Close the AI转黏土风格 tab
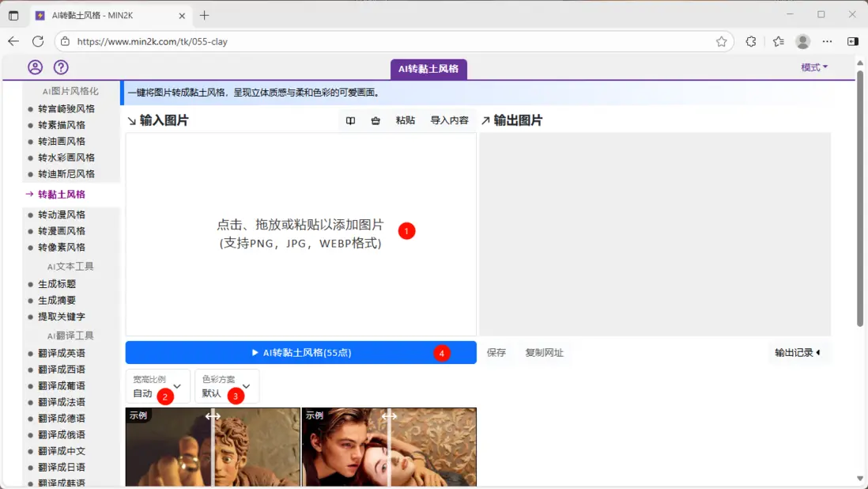This screenshot has height=489, width=868. click(x=182, y=16)
